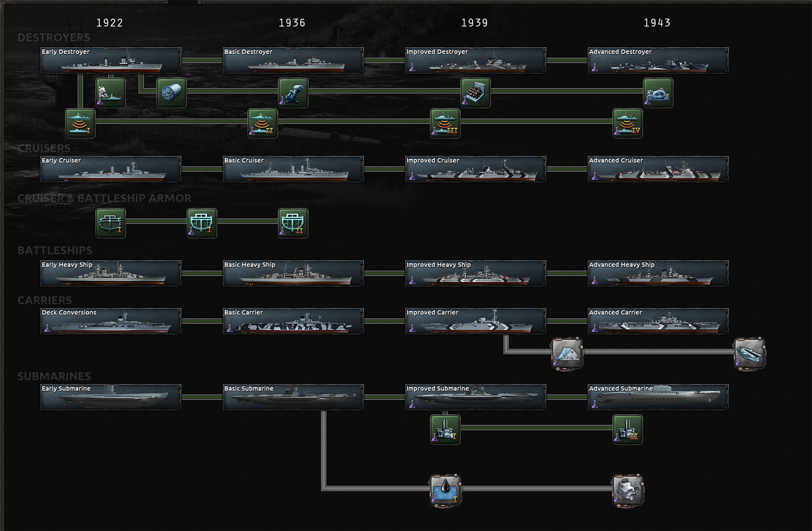
Task: Click the engine block tech icon
Action: coord(628,490)
